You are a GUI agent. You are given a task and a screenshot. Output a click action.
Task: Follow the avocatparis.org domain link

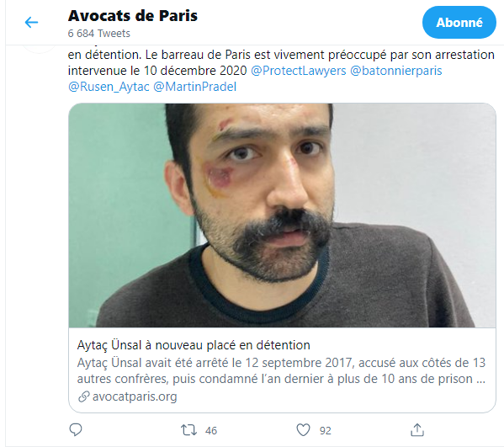pyautogui.click(x=135, y=396)
